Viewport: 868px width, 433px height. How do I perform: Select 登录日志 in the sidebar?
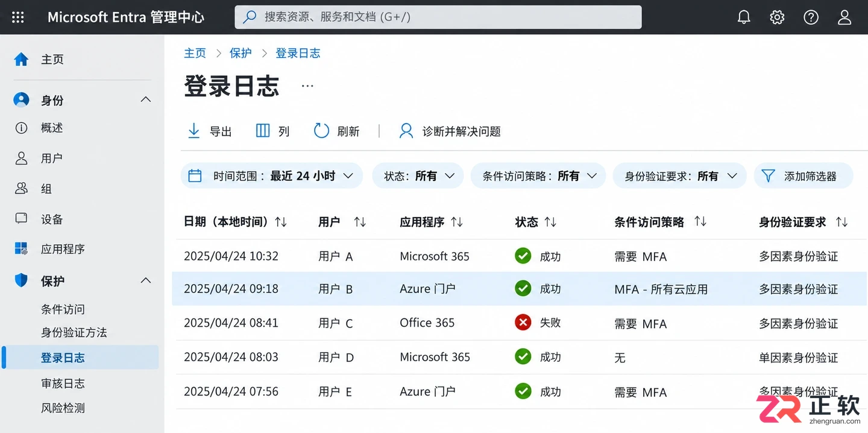pyautogui.click(x=81, y=357)
